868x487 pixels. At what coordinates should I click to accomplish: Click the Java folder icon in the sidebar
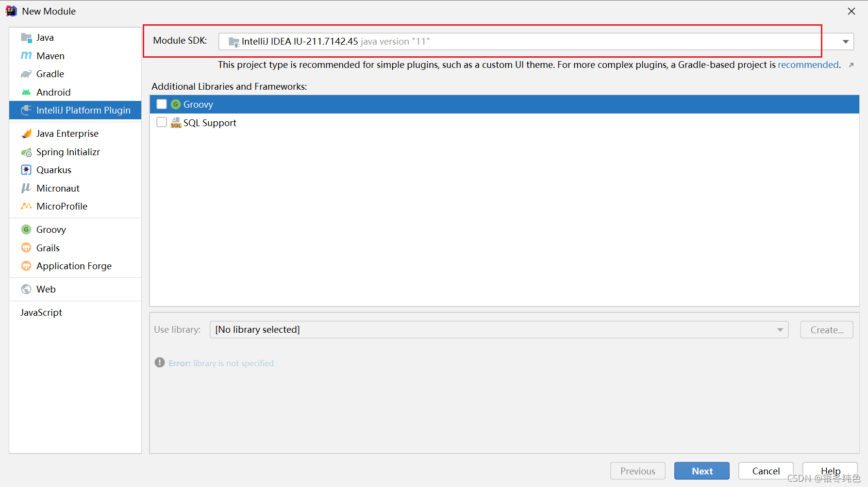pyautogui.click(x=26, y=38)
